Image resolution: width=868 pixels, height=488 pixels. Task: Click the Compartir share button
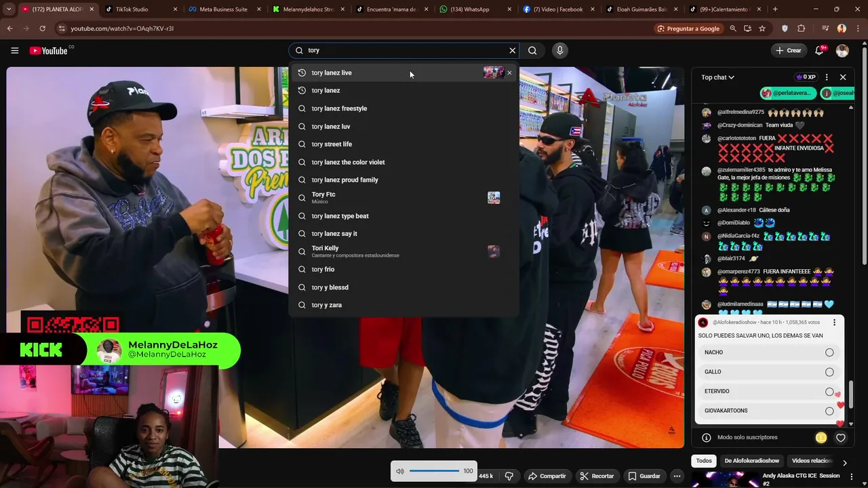click(547, 476)
